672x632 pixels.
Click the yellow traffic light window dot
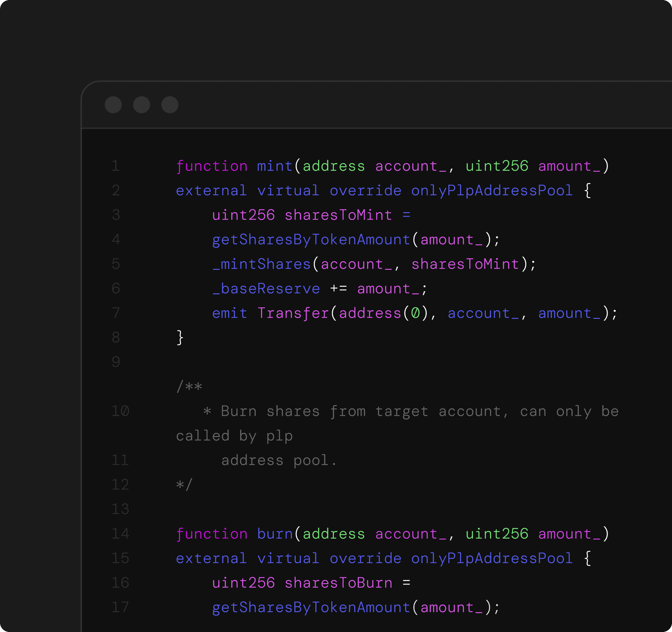(141, 104)
